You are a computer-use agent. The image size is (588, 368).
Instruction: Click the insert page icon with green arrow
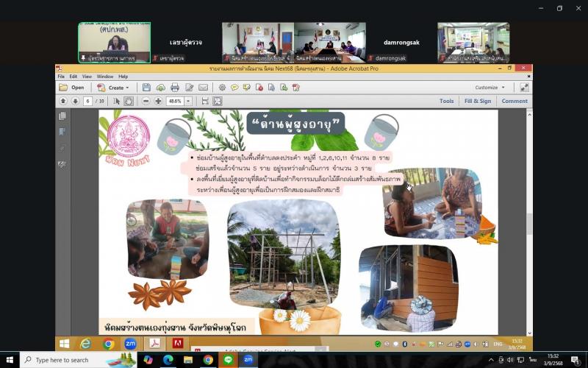click(284, 88)
